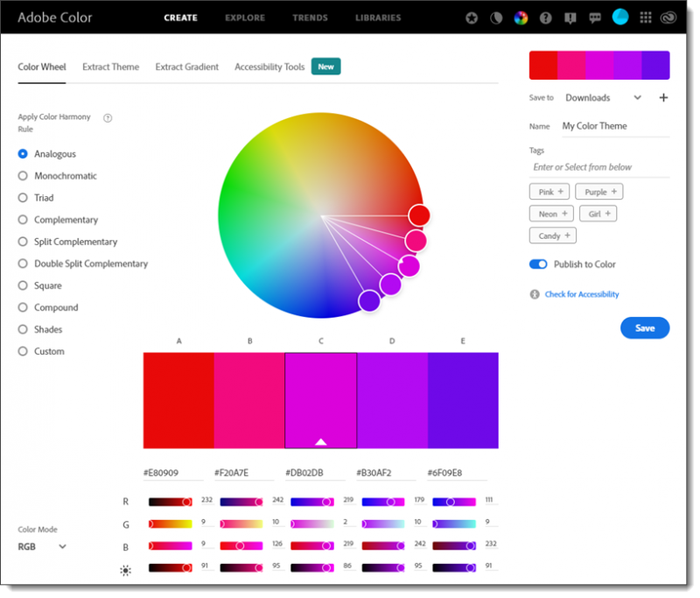700x598 pixels.
Task: Choose the Triad color harmony
Action: point(21,198)
